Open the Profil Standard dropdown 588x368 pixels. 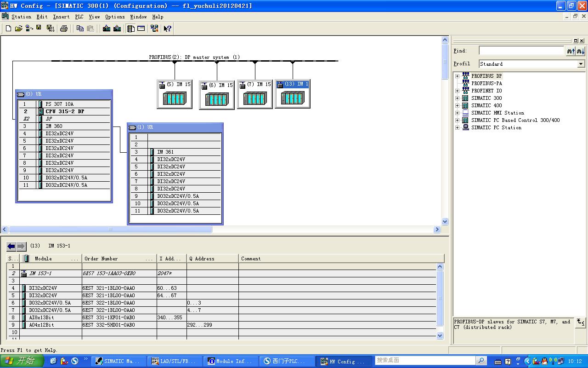[581, 64]
